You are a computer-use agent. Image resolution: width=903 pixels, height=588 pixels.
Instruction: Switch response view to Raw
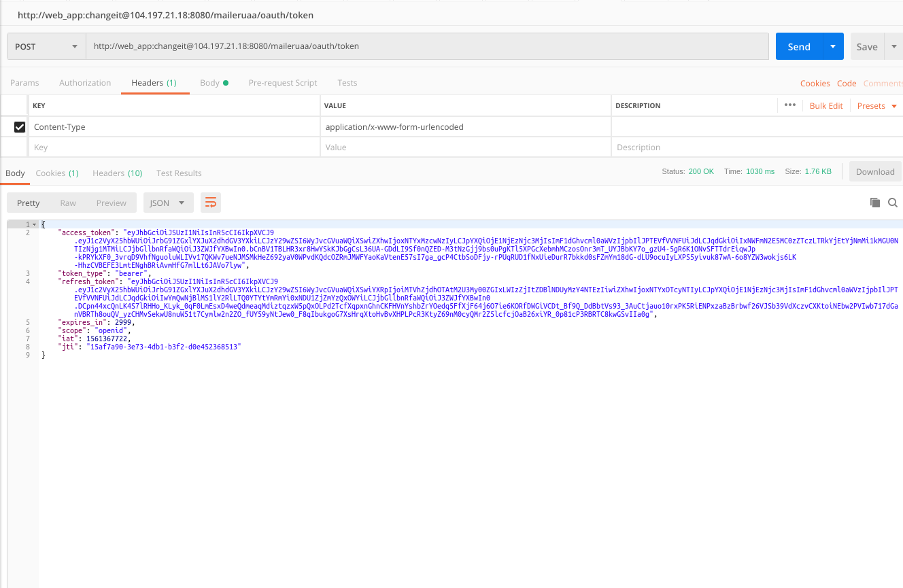tap(67, 202)
